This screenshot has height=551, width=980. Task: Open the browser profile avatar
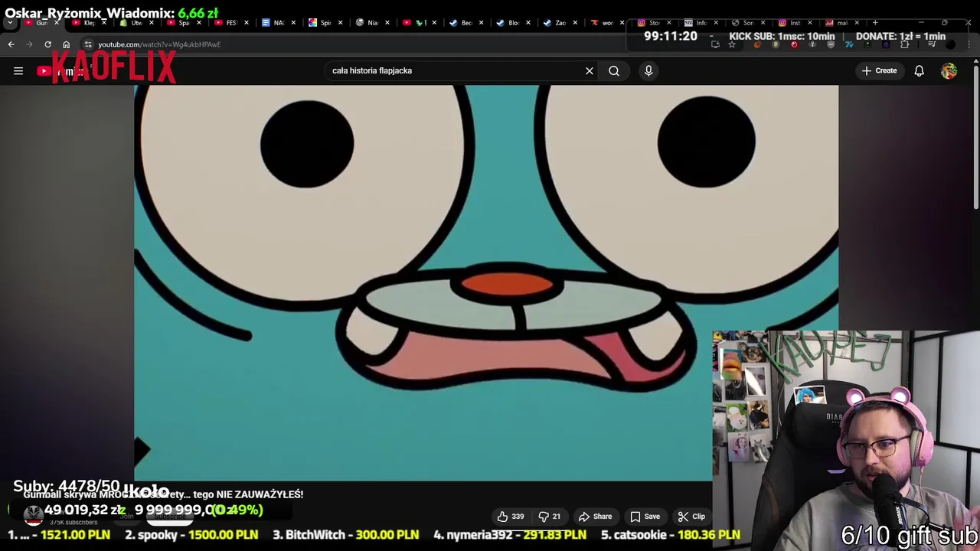pyautogui.click(x=950, y=44)
